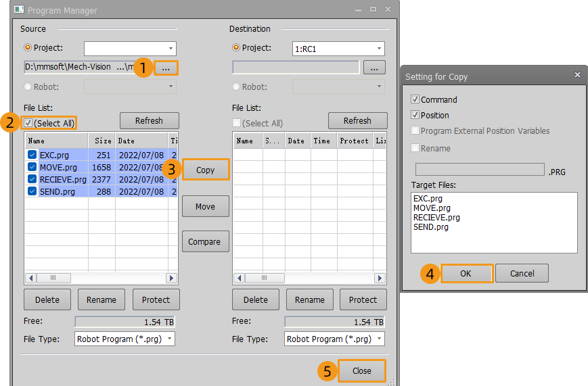
Task: Select the SEND.prg row in source list
Action: (x=58, y=191)
